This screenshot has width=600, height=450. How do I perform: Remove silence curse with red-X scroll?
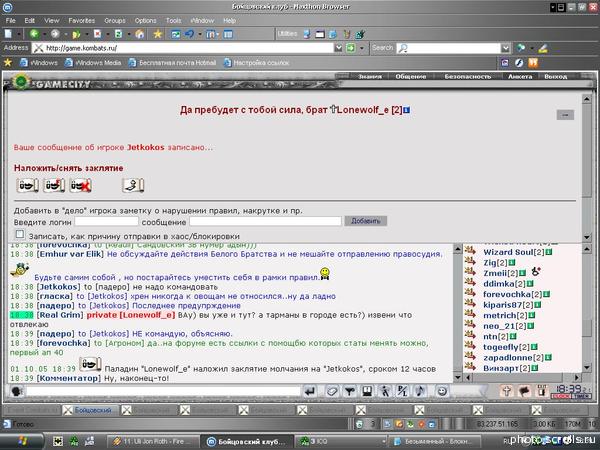pyautogui.click(x=80, y=186)
